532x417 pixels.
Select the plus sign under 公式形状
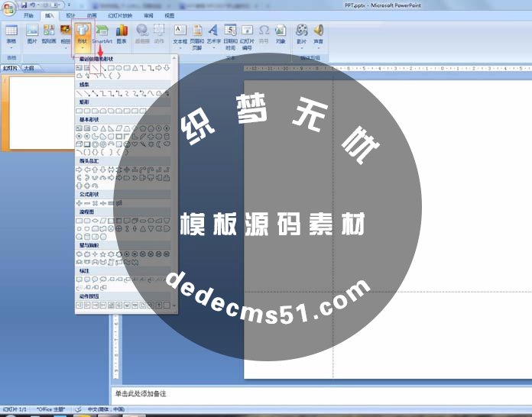click(x=79, y=203)
